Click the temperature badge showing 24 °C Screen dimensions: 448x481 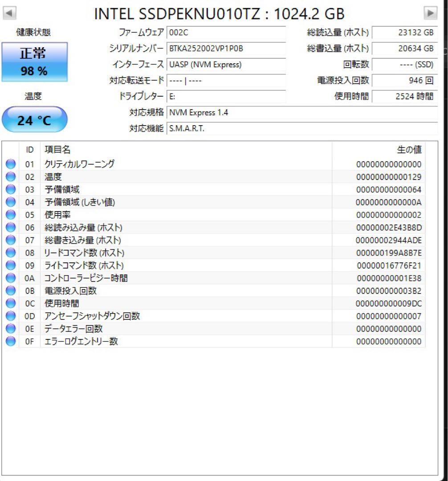point(34,119)
